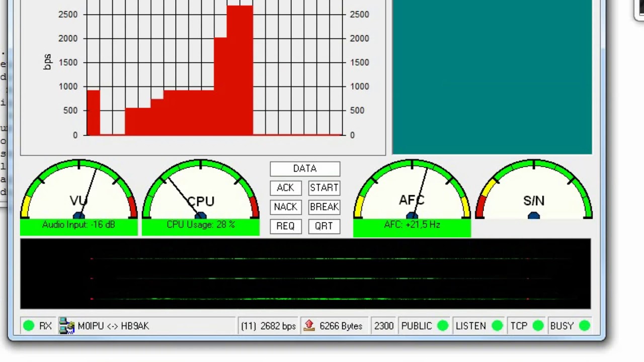This screenshot has height=362, width=644.
Task: Click the VU meter gauge
Action: pos(79,190)
